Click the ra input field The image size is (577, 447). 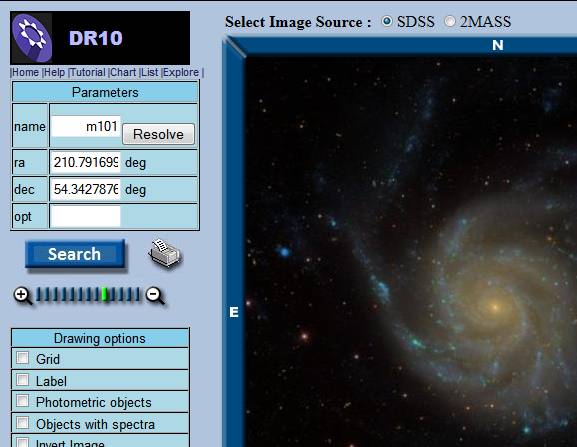(x=85, y=162)
